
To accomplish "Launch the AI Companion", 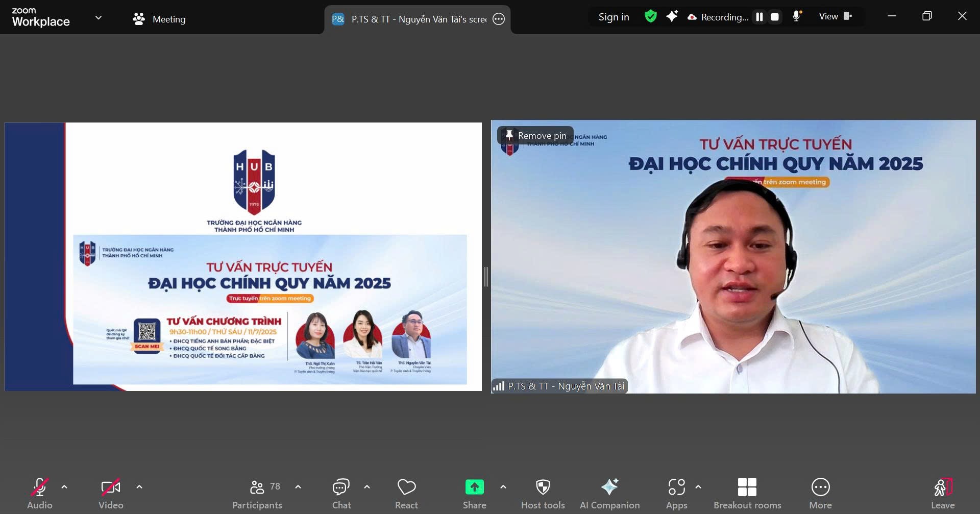I will coord(609,493).
